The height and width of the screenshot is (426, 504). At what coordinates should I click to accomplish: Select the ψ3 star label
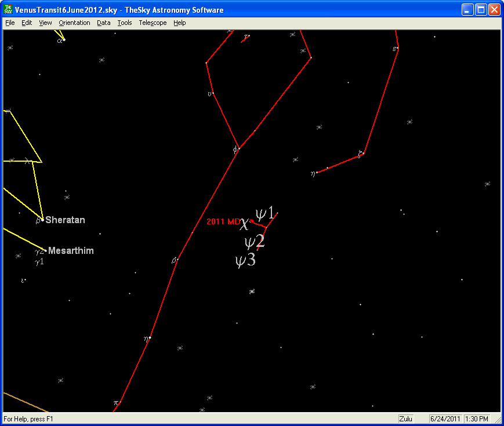coord(245,260)
